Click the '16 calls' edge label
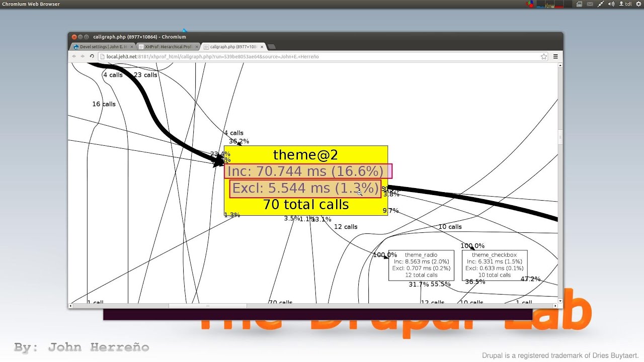The image size is (644, 362). pyautogui.click(x=104, y=104)
